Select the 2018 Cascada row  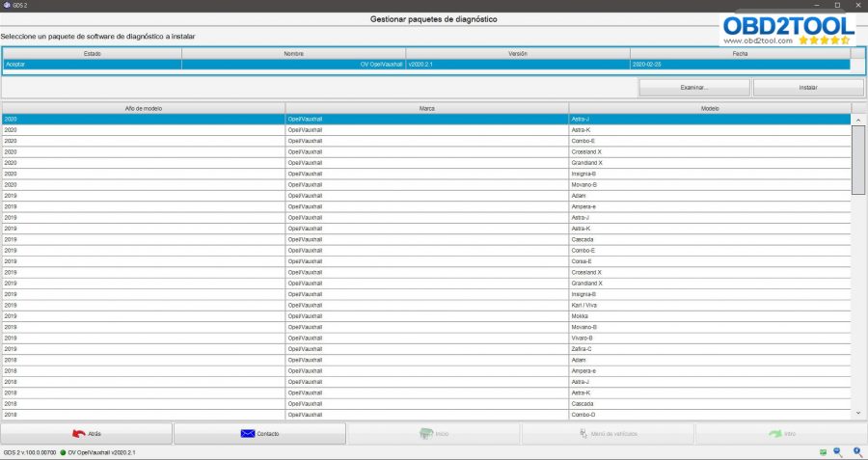(x=426, y=404)
